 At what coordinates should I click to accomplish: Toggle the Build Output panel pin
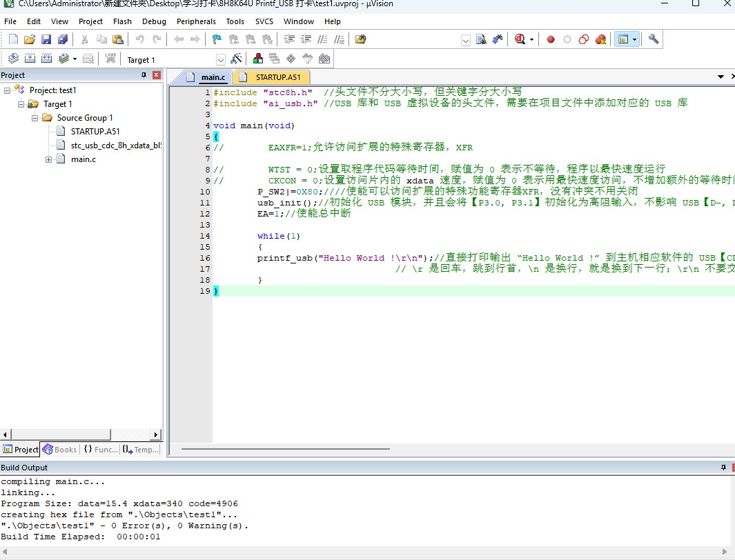pos(723,468)
